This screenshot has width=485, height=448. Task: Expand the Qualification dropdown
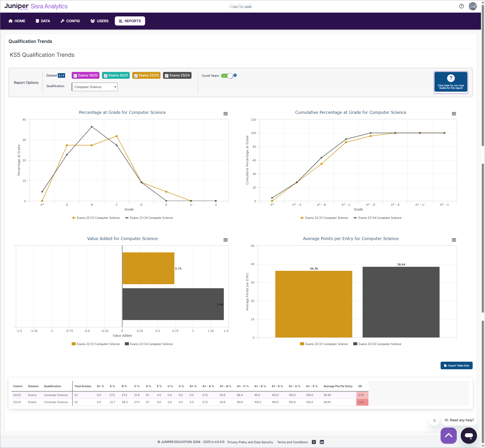95,87
